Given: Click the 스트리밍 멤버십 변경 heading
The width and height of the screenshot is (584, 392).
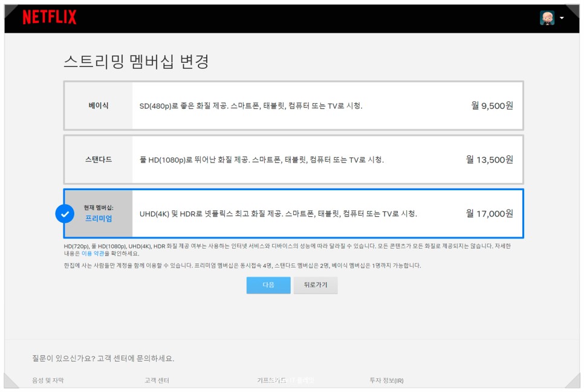Looking at the screenshot, I should click(x=136, y=62).
